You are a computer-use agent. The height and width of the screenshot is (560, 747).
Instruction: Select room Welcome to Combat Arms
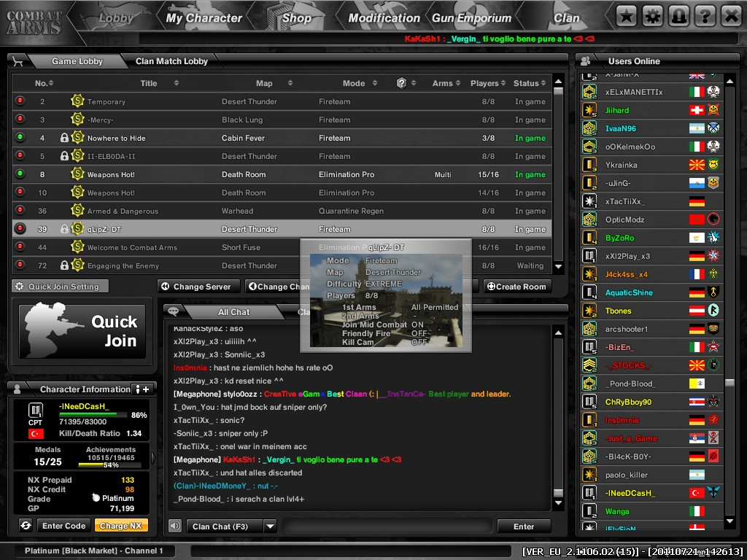pos(282,247)
